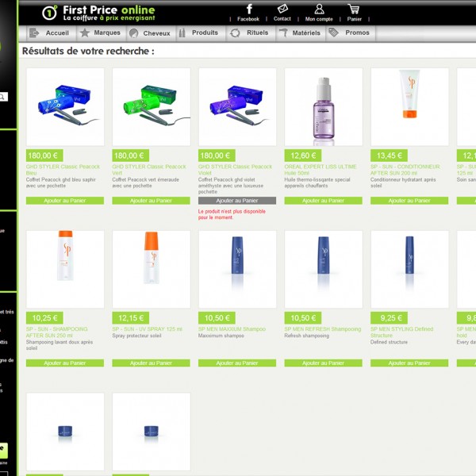
Task: Open the Cheveux menu
Action: click(149, 33)
